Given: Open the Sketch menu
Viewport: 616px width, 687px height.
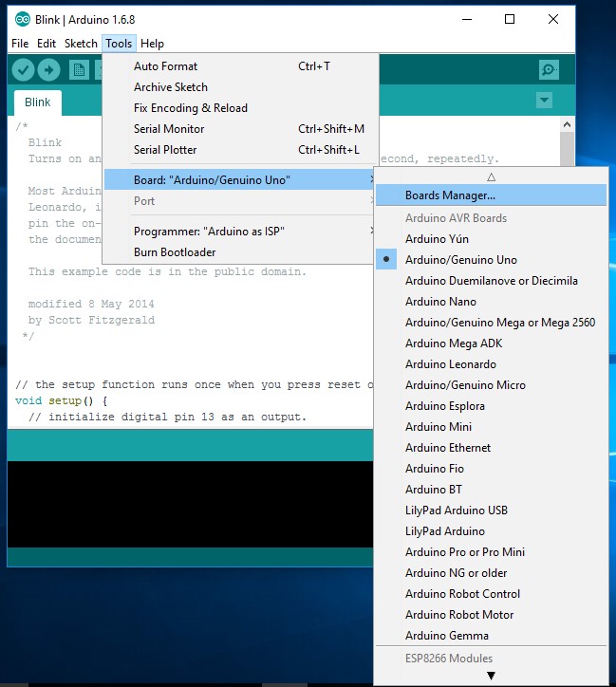Looking at the screenshot, I should click(81, 44).
